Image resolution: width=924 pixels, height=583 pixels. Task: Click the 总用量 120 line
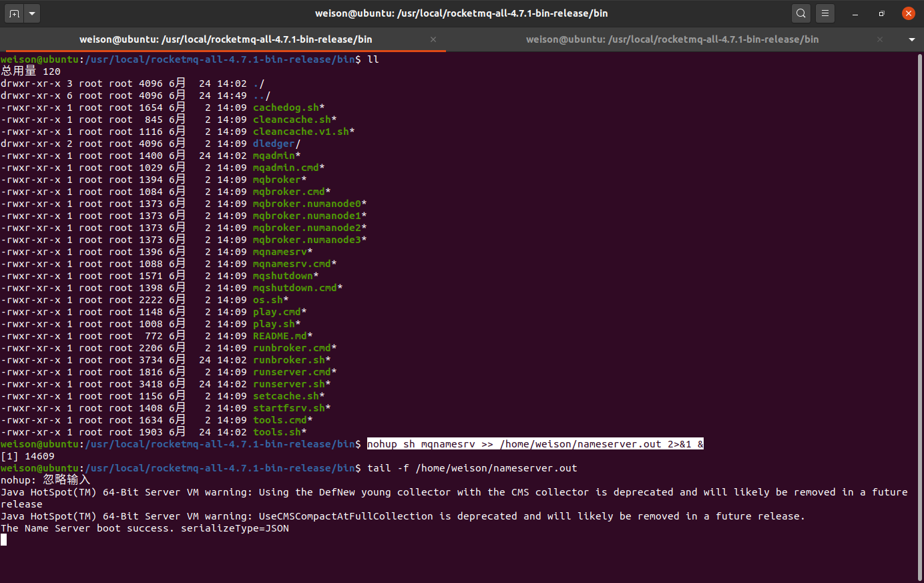tap(31, 71)
